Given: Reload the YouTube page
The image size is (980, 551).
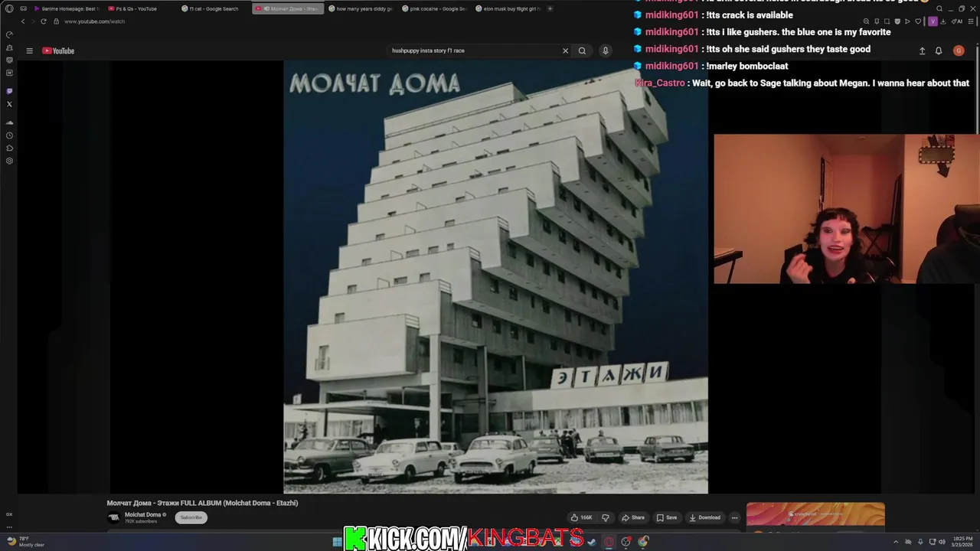Looking at the screenshot, I should point(44,21).
